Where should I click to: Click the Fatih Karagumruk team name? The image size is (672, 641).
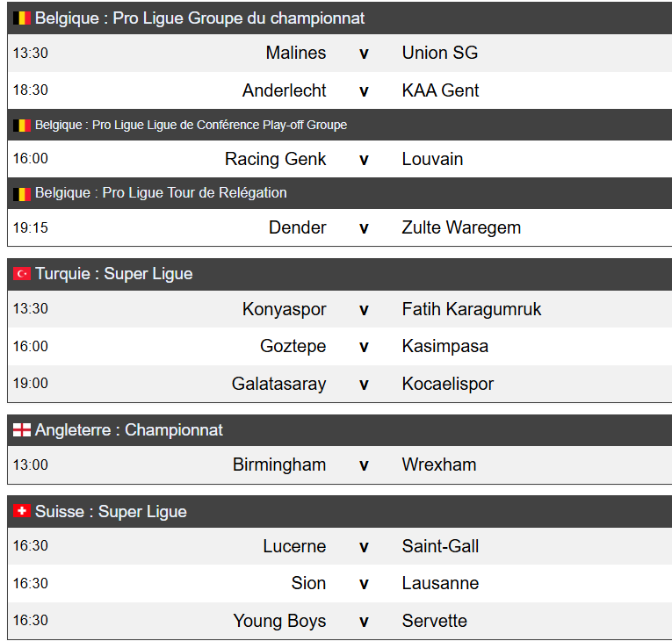pyautogui.click(x=472, y=309)
